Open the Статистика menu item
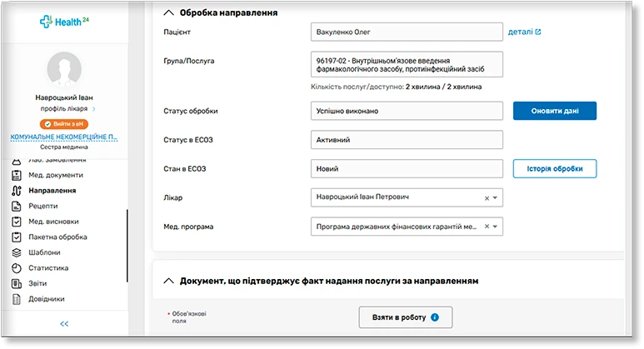644x349 pixels. pos(48,268)
